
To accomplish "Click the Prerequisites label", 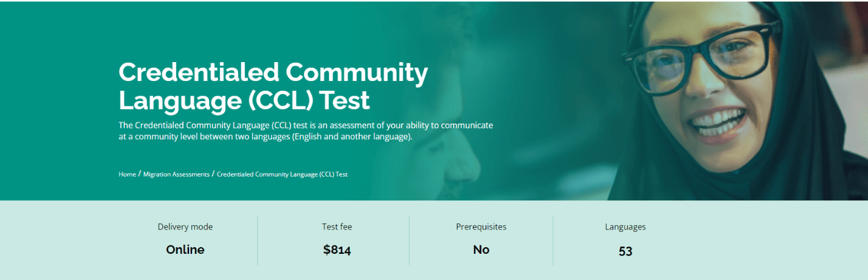I will pos(481,227).
